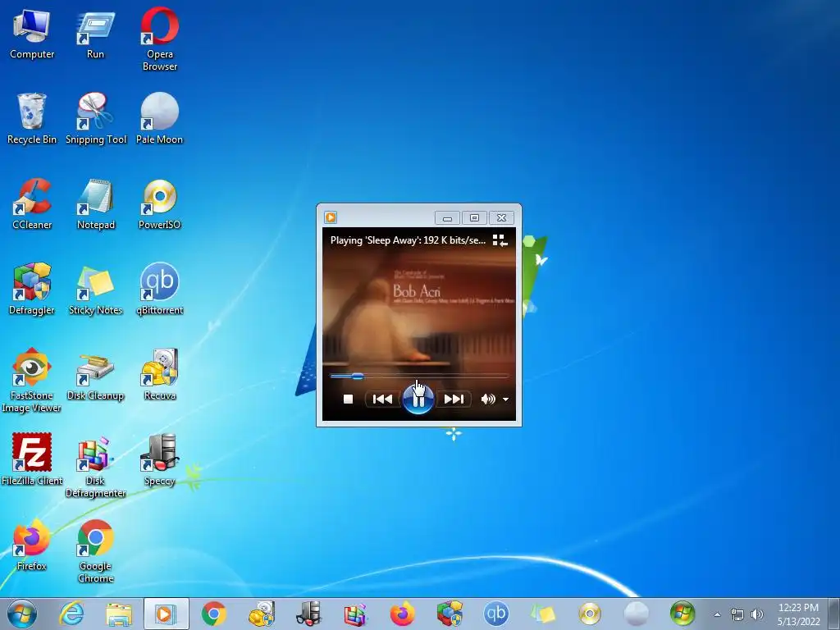840x630 pixels.
Task: Select the Opera Browser shortcut
Action: click(x=160, y=39)
